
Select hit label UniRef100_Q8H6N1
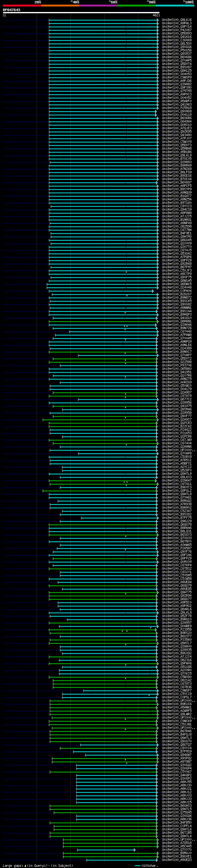177,321
